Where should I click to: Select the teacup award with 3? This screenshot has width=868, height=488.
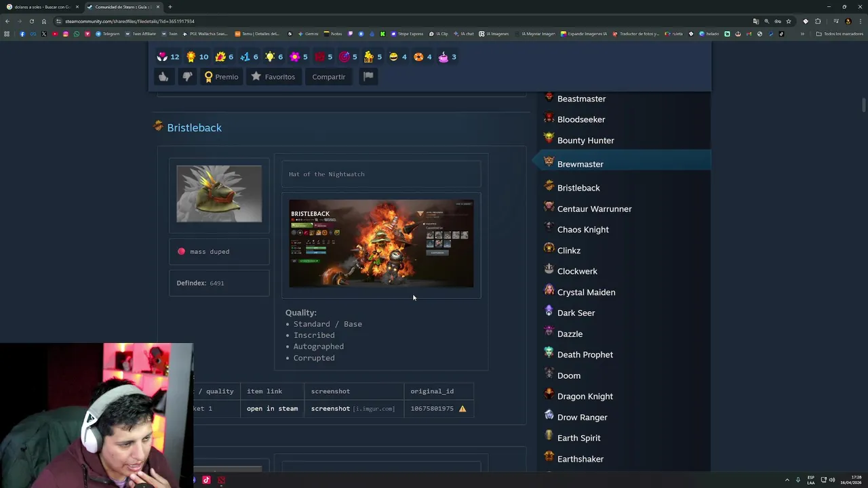pos(448,57)
